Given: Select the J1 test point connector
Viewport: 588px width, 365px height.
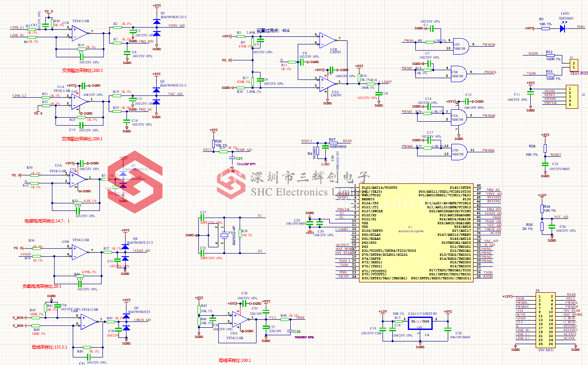Looking at the screenshot, I should 573,66.
